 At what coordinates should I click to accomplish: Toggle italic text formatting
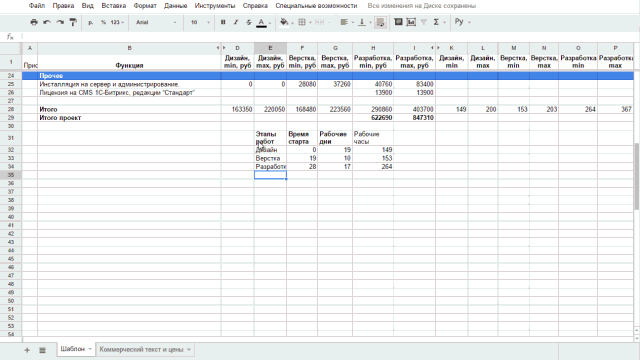coord(236,22)
